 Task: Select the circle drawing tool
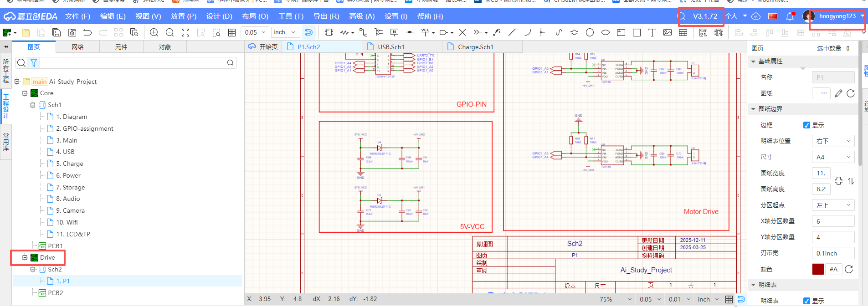coord(590,32)
